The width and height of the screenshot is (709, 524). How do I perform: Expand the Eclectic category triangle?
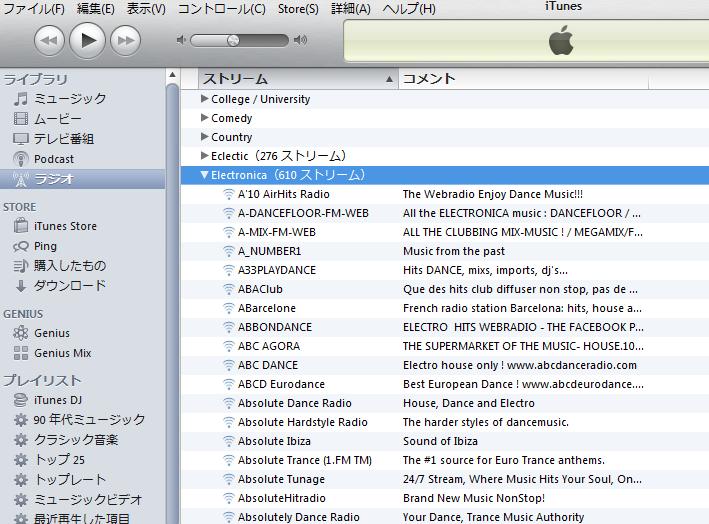coord(204,156)
